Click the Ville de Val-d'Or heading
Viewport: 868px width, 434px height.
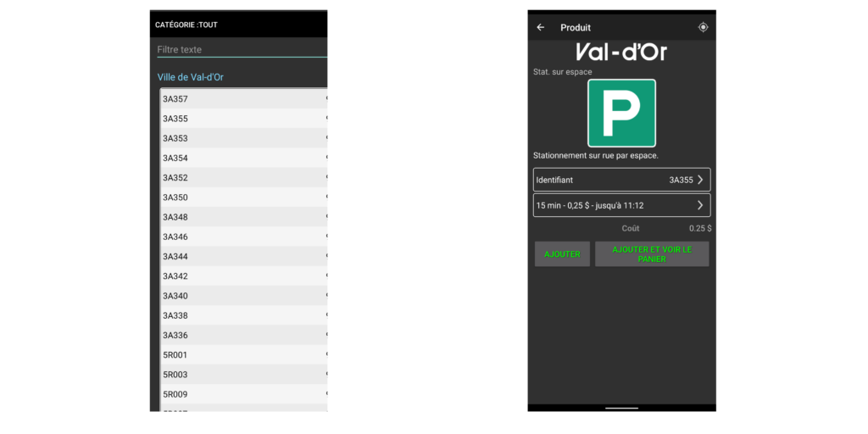191,77
